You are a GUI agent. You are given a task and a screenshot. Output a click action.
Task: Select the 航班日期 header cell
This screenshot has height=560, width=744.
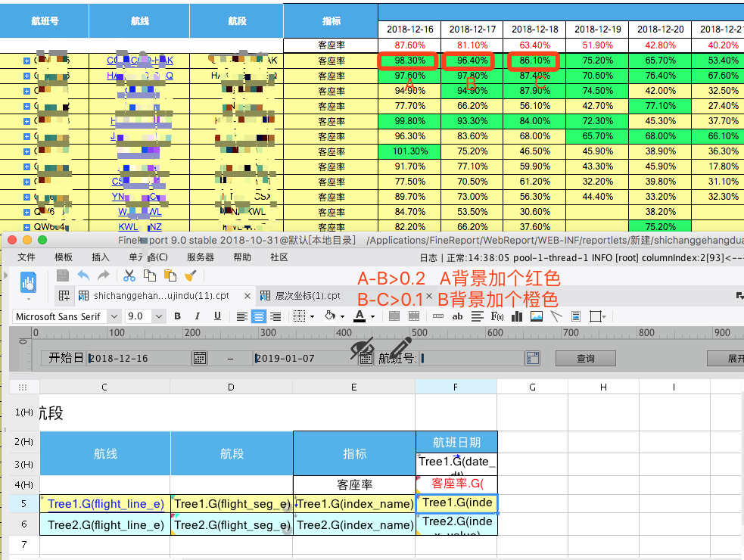[456, 442]
